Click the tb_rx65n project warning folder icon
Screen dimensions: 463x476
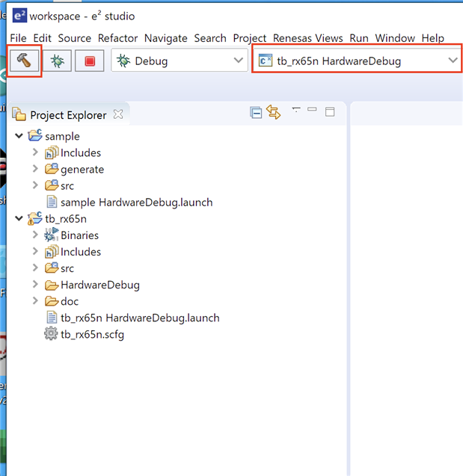pos(34,218)
